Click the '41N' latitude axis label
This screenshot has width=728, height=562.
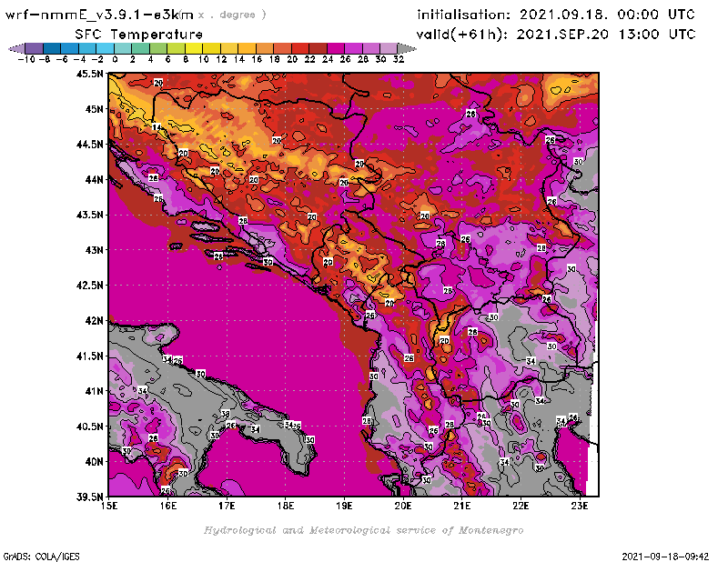pyautogui.click(x=94, y=391)
